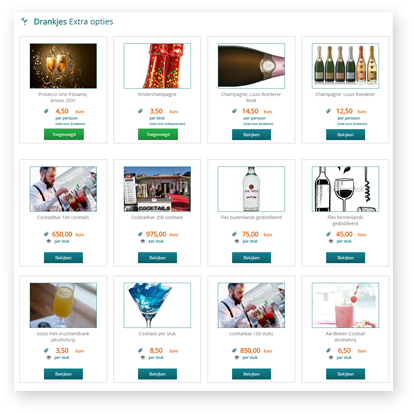Click the price tag icon beside 8,50
The width and height of the screenshot is (414, 414).
pyautogui.click(x=140, y=351)
